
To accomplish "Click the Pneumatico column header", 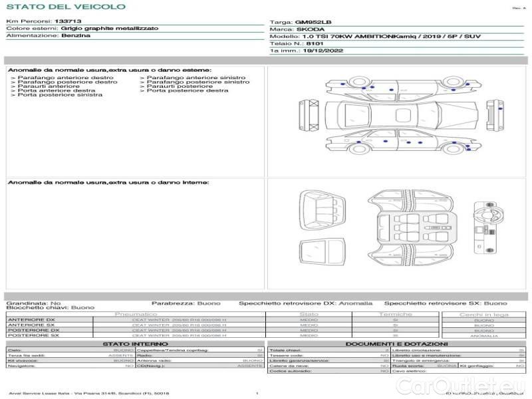I will (x=136, y=314).
